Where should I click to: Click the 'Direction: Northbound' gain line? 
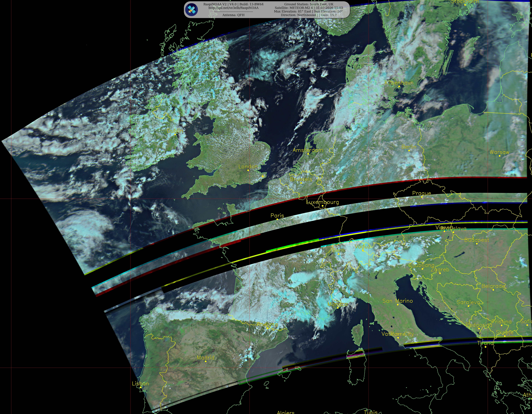tap(309, 15)
